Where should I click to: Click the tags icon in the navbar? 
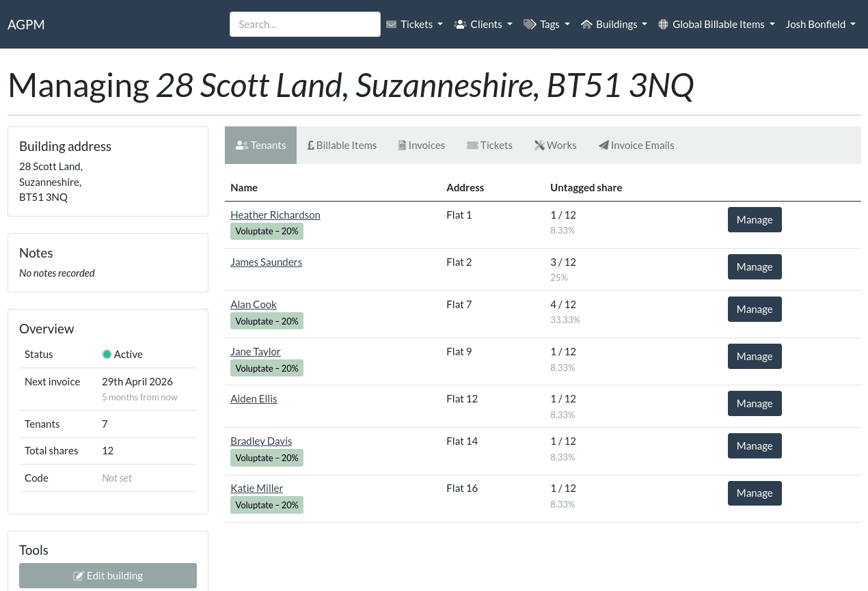530,25
